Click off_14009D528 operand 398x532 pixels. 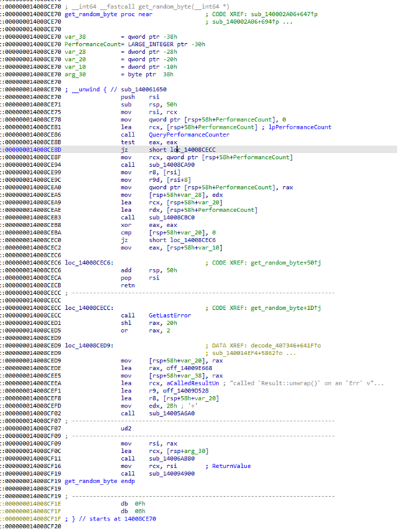point(186,391)
